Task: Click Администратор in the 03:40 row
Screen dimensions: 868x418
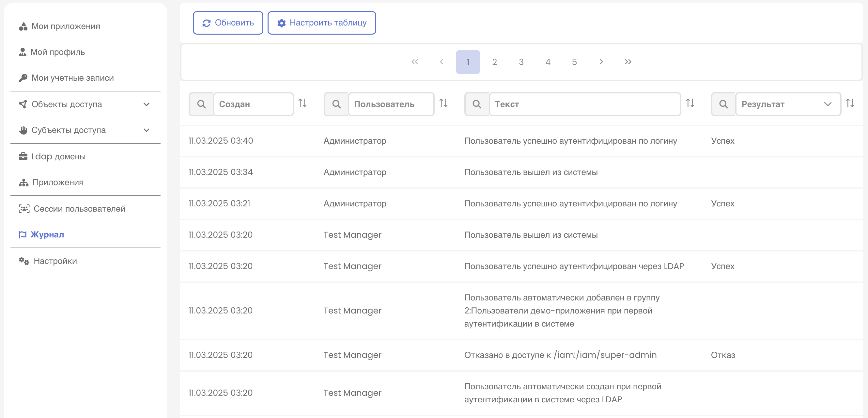Action: coord(355,140)
